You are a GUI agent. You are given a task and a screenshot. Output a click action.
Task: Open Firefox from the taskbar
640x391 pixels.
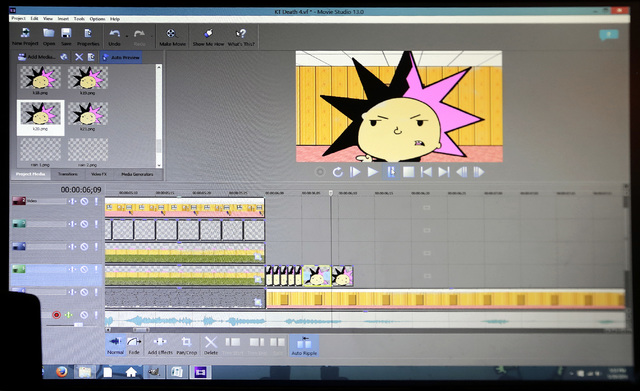click(x=62, y=372)
